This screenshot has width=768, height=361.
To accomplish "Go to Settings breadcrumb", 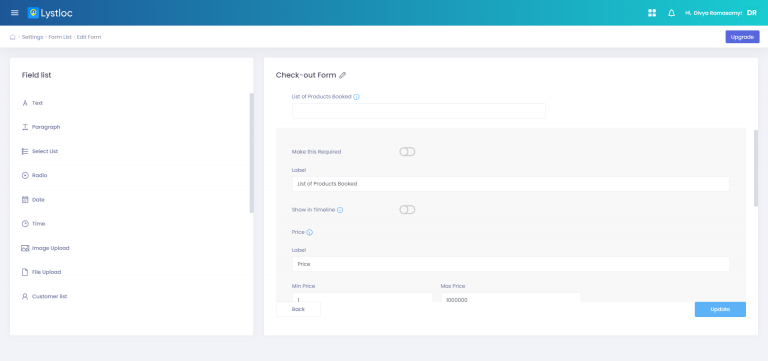I will (x=32, y=37).
